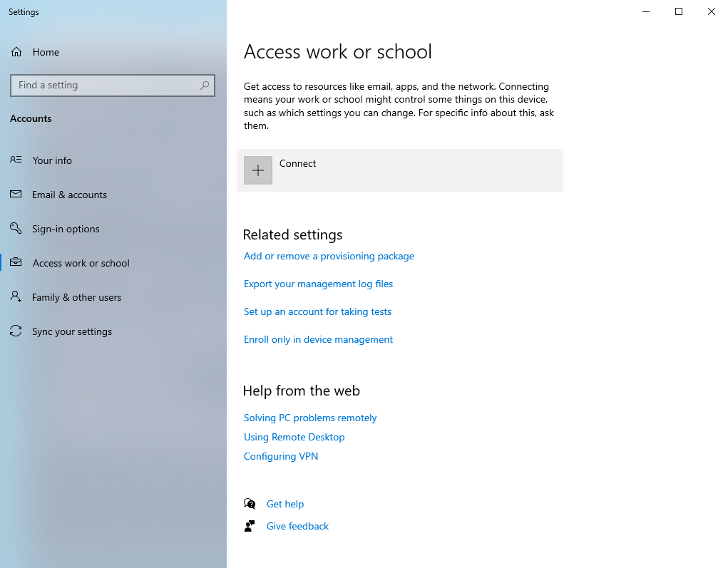The image size is (728, 568).
Task: Click the Get help chat bubble icon
Action: [250, 504]
